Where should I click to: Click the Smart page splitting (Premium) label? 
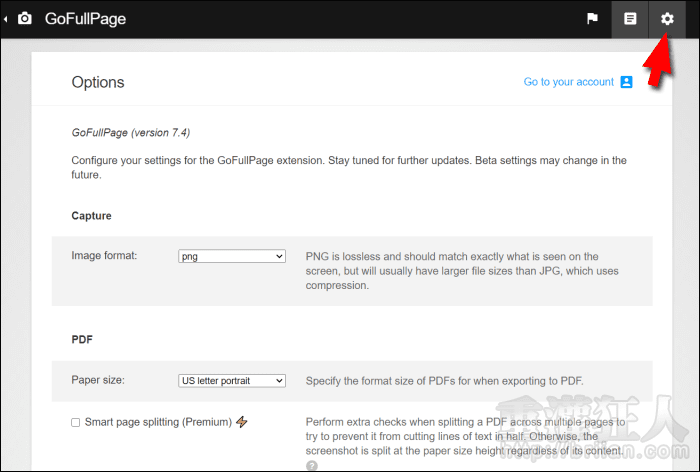click(158, 422)
